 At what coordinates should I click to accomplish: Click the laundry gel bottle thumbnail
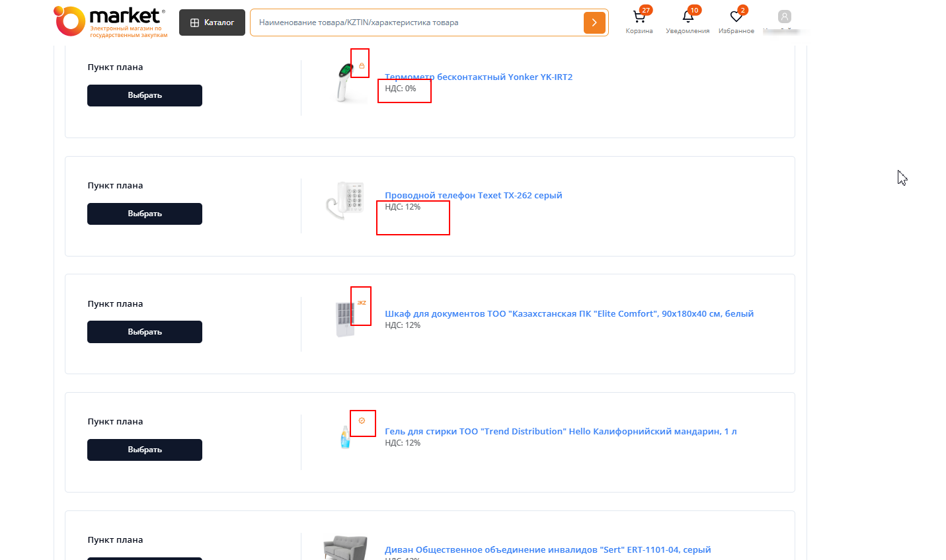coord(345,437)
